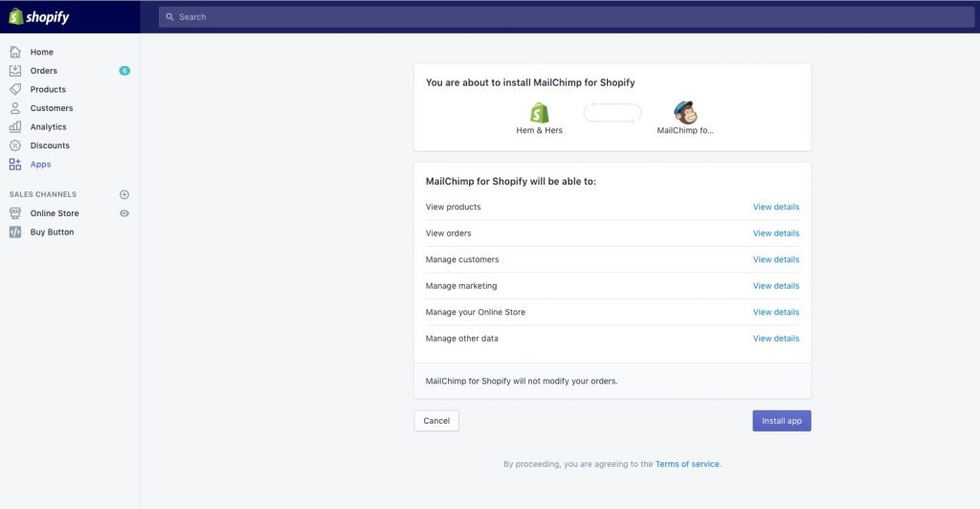980x509 pixels.
Task: Click the 'MailChimp fo...' label
Action: (685, 130)
